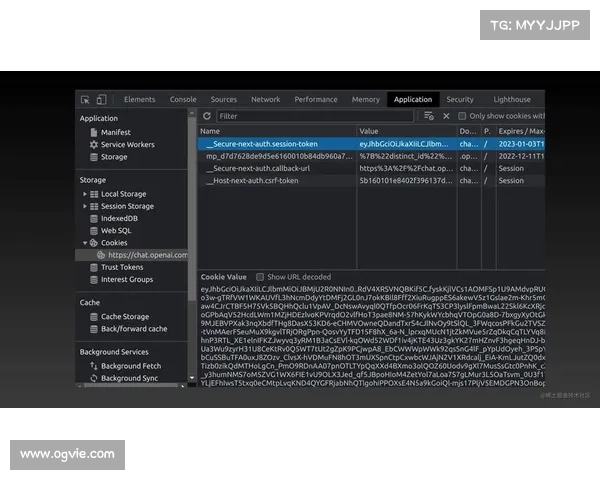Switch to the Elements tab
600x480 pixels.
[140, 100]
